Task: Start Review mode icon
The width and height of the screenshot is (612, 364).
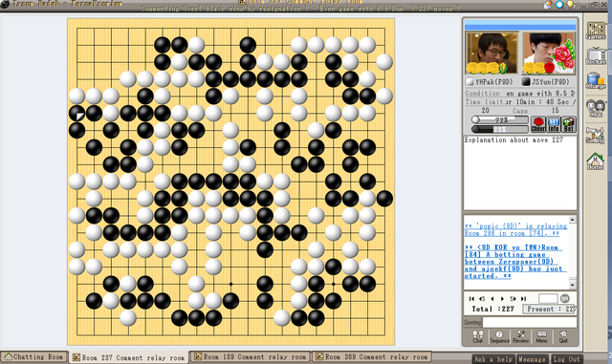Action: coord(520,336)
